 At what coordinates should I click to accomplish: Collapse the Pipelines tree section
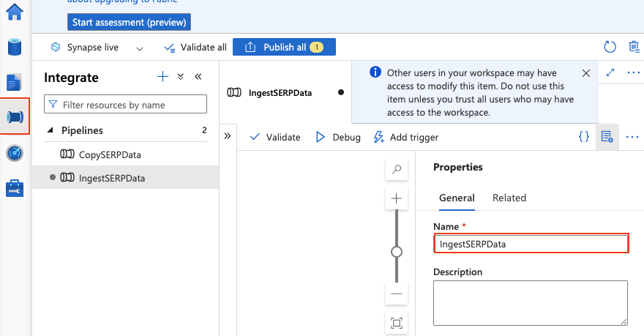pyautogui.click(x=50, y=130)
